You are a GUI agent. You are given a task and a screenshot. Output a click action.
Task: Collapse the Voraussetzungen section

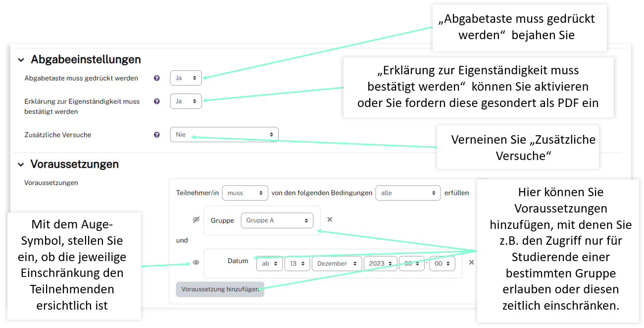[x=21, y=164]
